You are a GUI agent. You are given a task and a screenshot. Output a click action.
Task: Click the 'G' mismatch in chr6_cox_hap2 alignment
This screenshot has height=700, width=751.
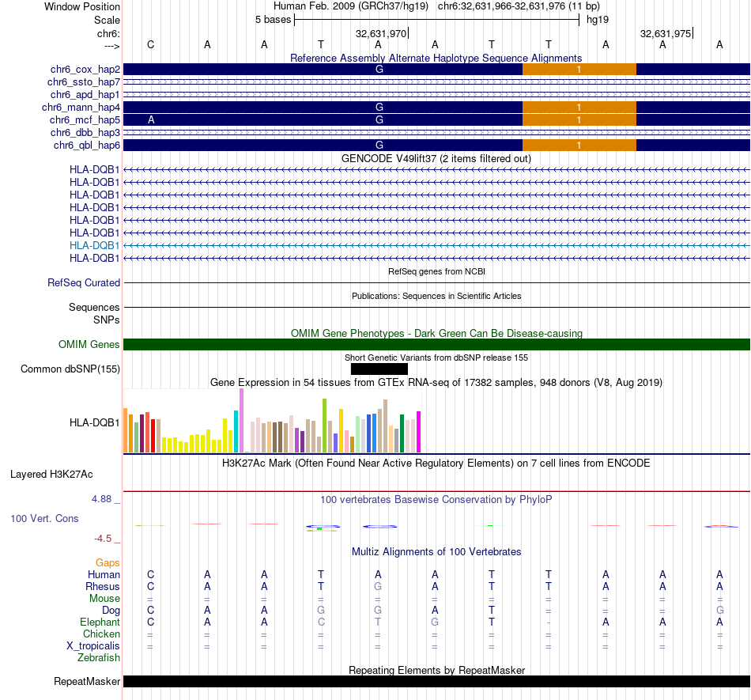point(379,70)
